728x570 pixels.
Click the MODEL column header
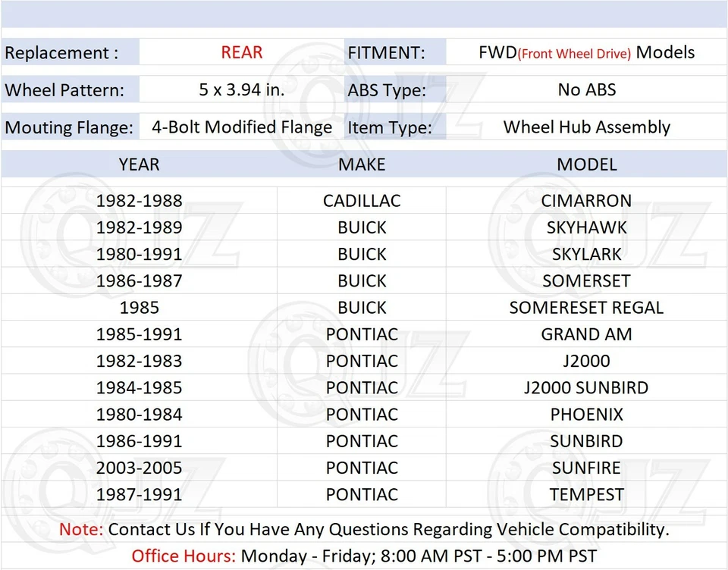point(586,164)
